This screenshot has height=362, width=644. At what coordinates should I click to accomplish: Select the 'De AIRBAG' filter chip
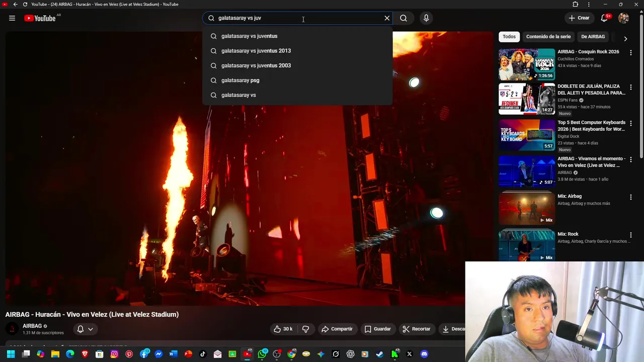(593, 37)
